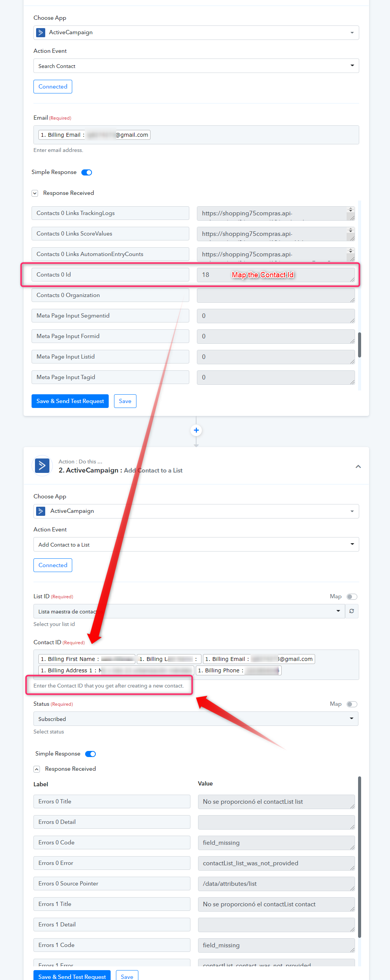Click Contacts 0 Links ScoreValues URL value
The width and height of the screenshot is (390, 980).
pyautogui.click(x=276, y=234)
